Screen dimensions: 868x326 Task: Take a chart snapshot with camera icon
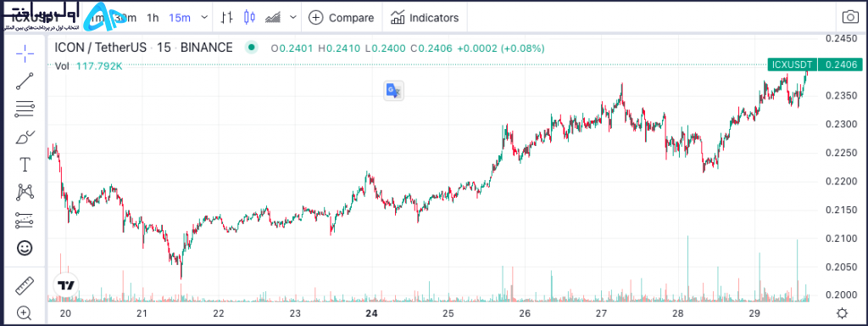click(x=849, y=17)
